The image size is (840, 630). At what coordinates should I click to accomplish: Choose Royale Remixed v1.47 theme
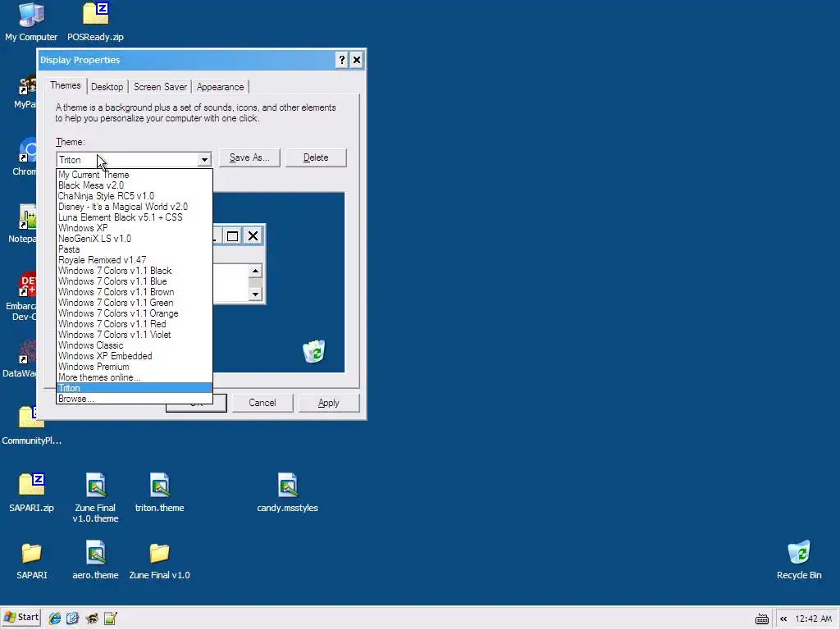point(134,260)
